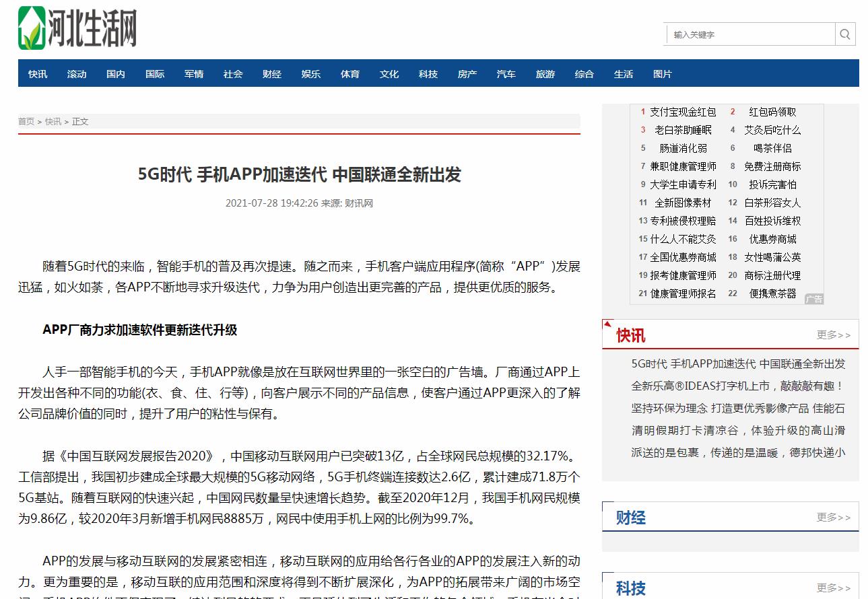Open the 河北生活网 site logo
Image resolution: width=868 pixels, height=599 pixels.
pyautogui.click(x=77, y=28)
